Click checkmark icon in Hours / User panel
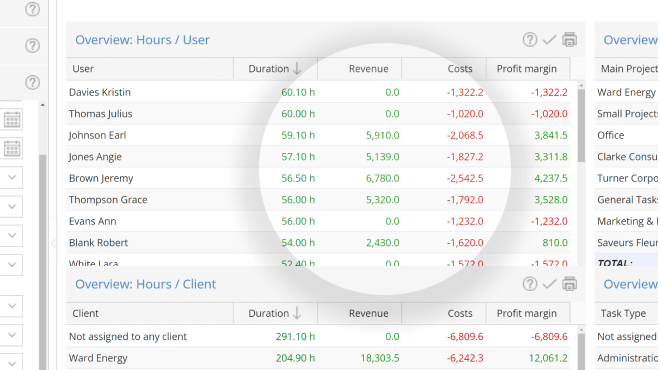 click(549, 40)
